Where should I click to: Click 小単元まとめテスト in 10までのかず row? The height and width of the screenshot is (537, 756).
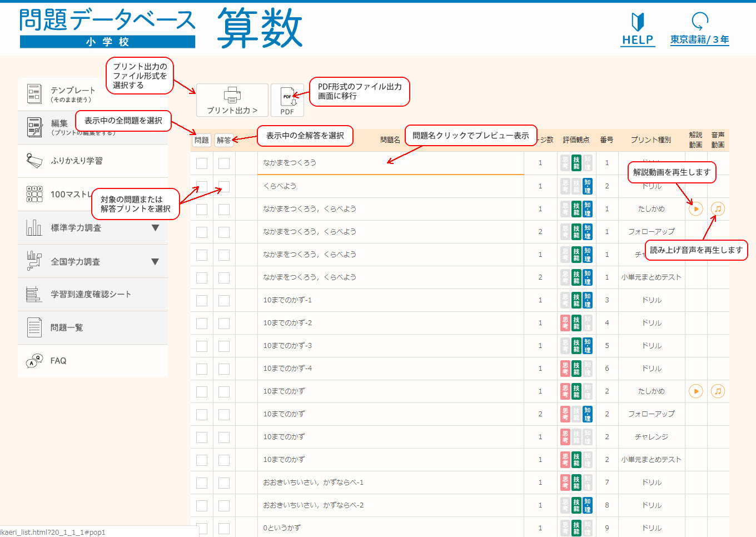pyautogui.click(x=651, y=459)
